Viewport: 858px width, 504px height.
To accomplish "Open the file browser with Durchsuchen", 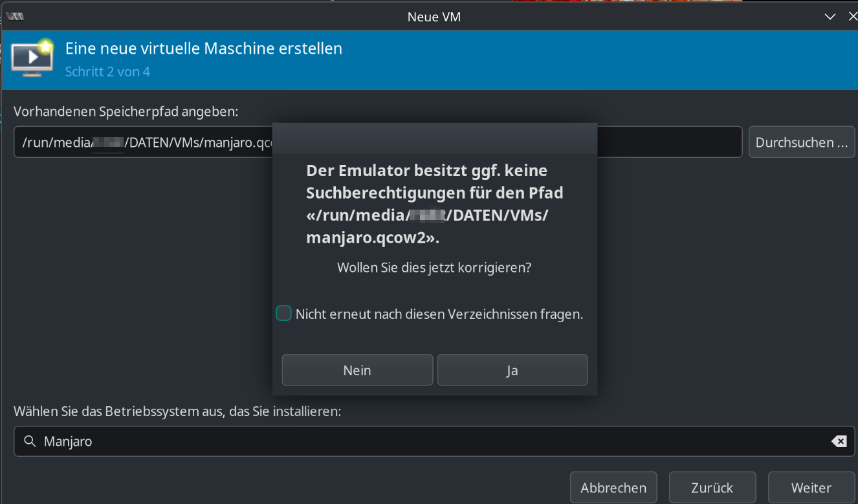I will 801,142.
